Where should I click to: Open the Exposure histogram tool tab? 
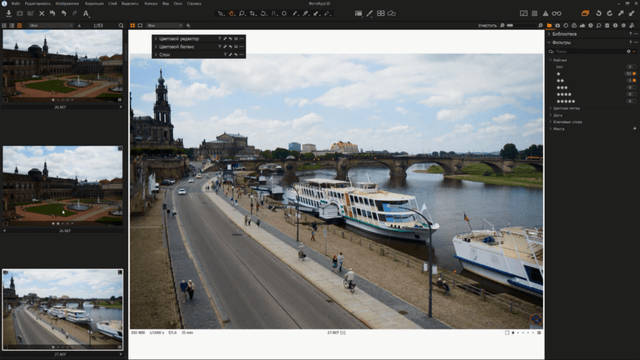582,25
